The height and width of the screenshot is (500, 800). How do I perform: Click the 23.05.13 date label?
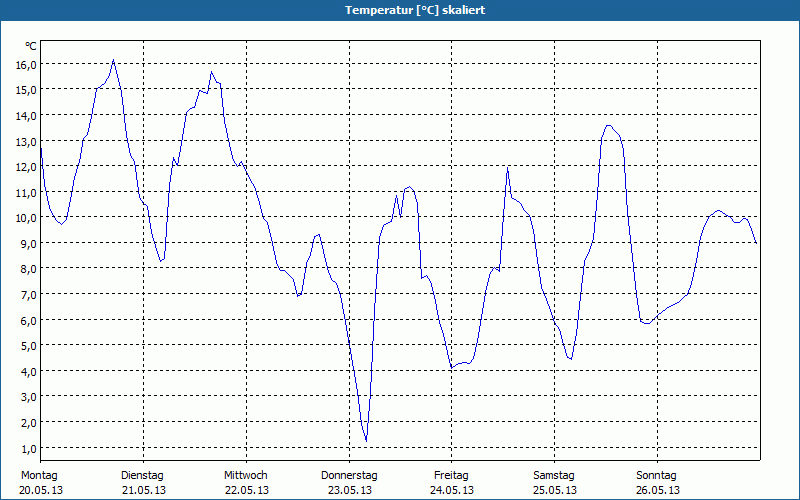(x=349, y=491)
